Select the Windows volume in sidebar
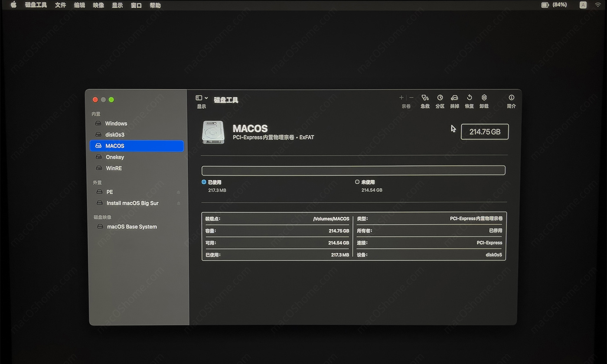Viewport: 607px width, 364px height. [x=116, y=123]
